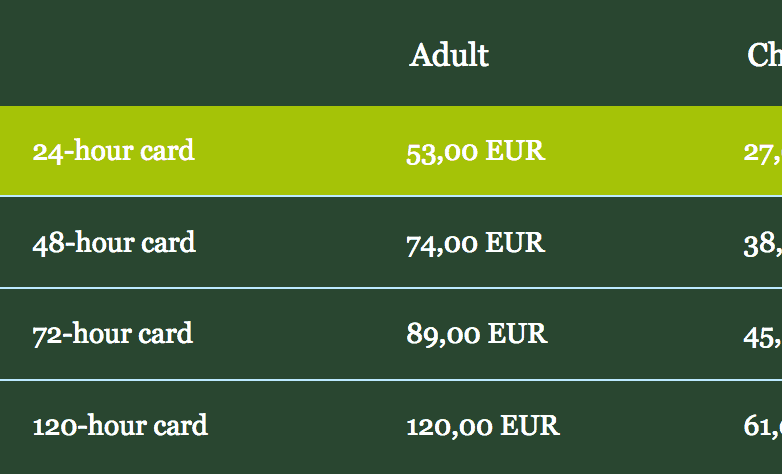The width and height of the screenshot is (782, 474).
Task: Click the cut-off child price starting with 61
Action: [x=762, y=426]
